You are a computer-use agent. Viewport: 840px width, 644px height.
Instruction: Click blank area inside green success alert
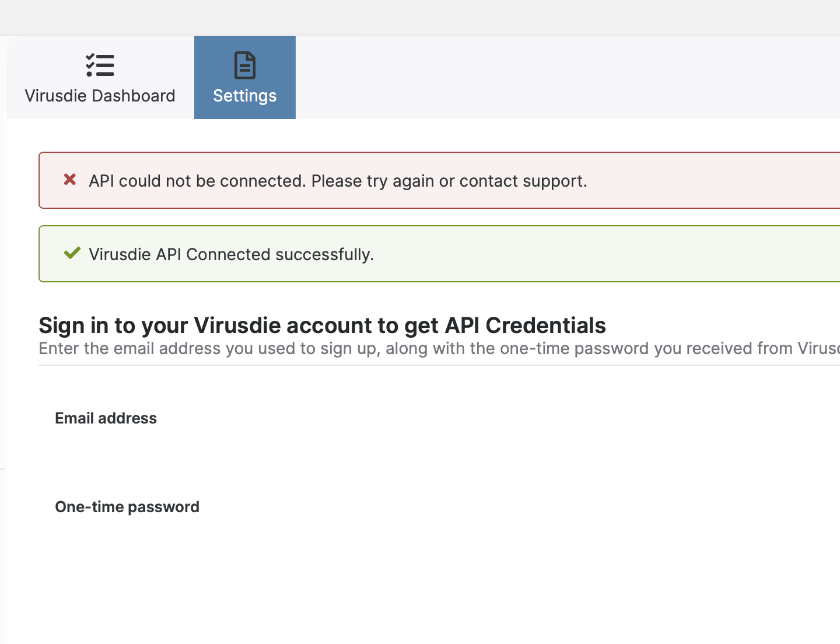(x=607, y=254)
